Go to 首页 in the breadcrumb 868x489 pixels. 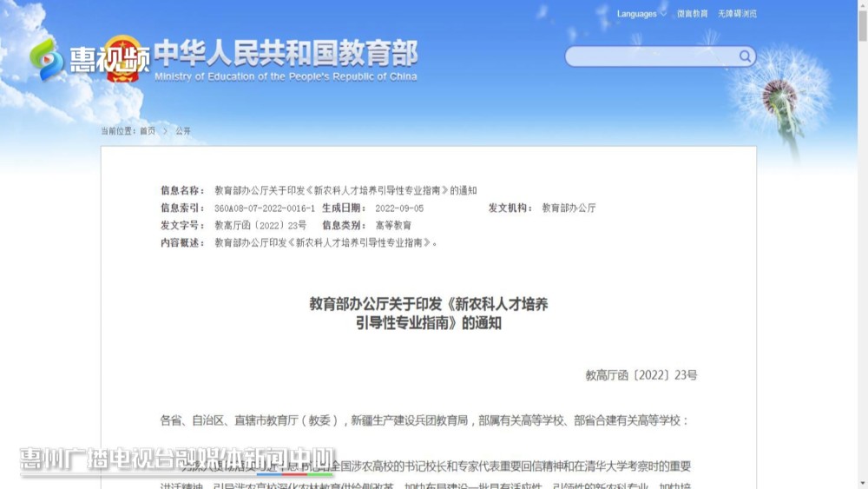tap(148, 131)
